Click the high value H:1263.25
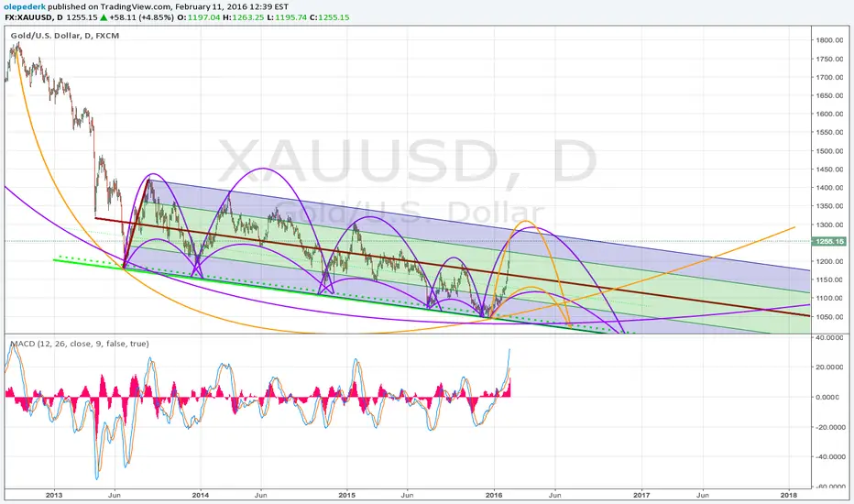The width and height of the screenshot is (854, 504). pyautogui.click(x=244, y=17)
